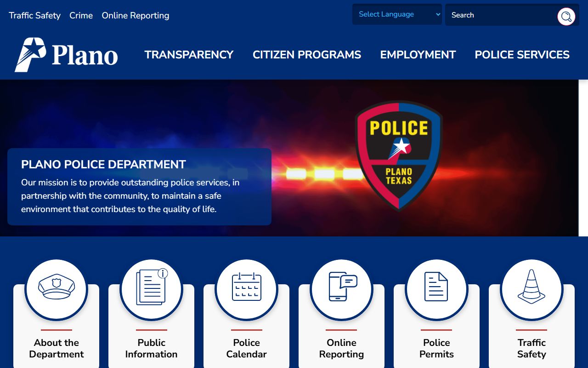Click the About the Department label

56,348
